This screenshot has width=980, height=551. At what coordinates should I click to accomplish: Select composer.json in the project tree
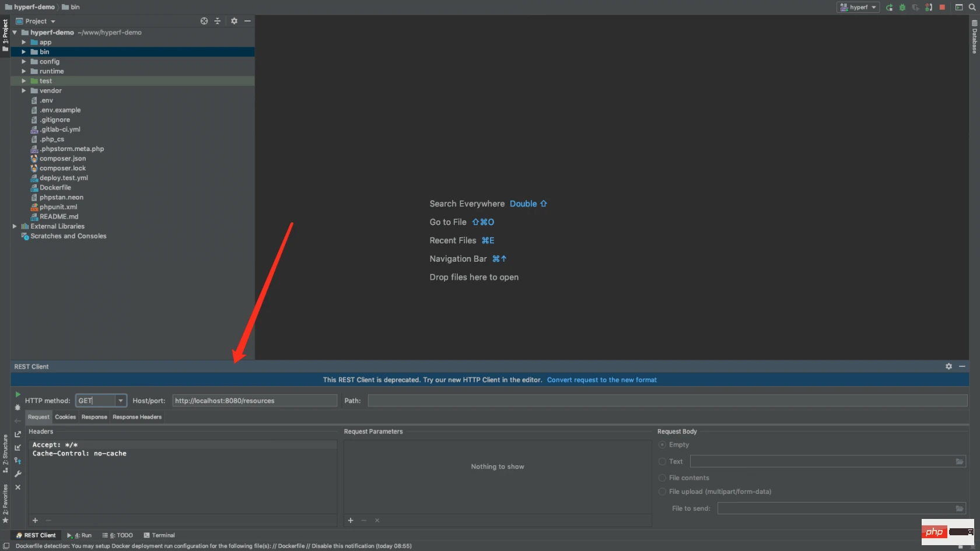point(62,159)
